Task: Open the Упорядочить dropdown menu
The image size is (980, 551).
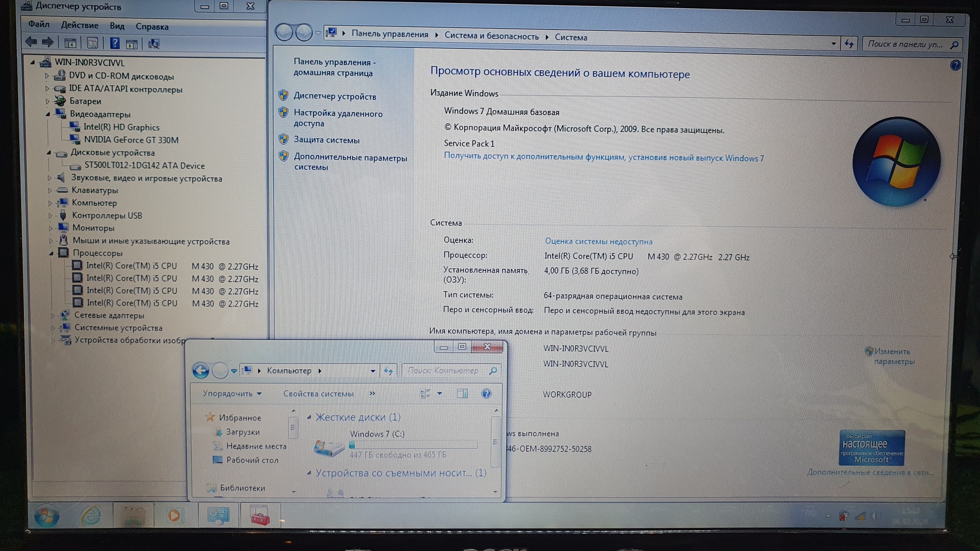Action: pos(232,394)
